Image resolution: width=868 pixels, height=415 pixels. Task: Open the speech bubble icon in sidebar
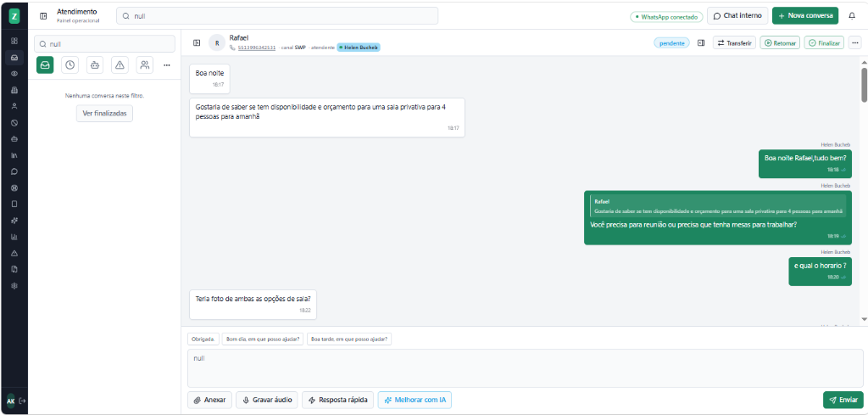[14, 171]
